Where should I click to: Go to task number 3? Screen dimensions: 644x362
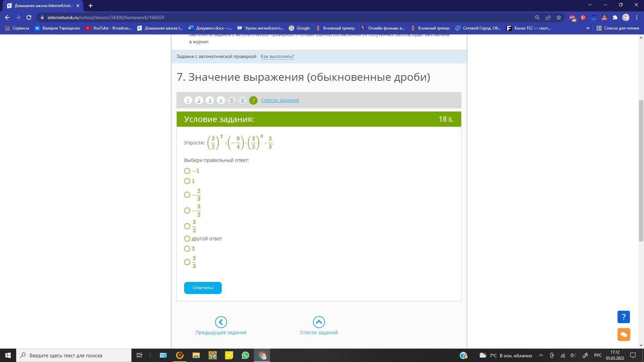[210, 100]
